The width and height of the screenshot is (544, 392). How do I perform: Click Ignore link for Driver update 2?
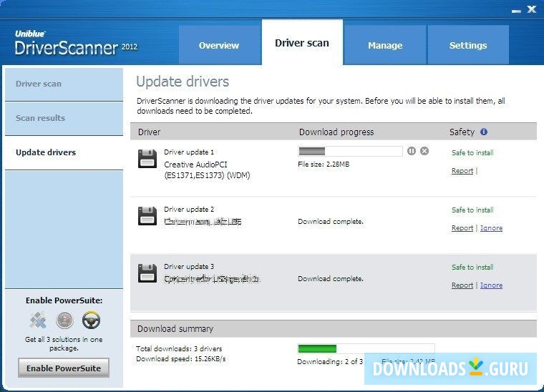491,228
